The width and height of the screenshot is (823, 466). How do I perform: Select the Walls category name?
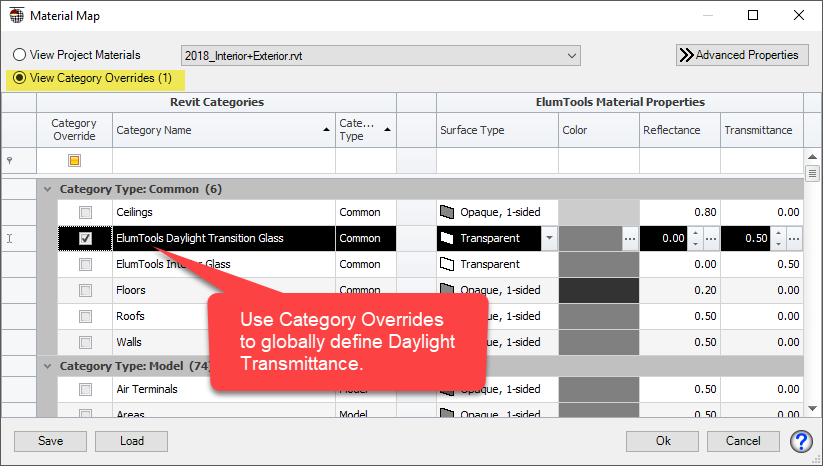129,342
